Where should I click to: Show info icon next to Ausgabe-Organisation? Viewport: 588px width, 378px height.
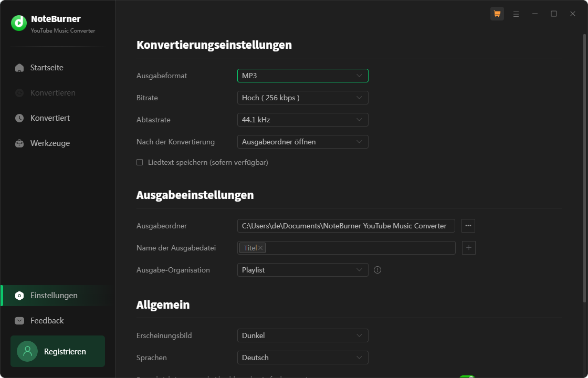click(x=377, y=270)
